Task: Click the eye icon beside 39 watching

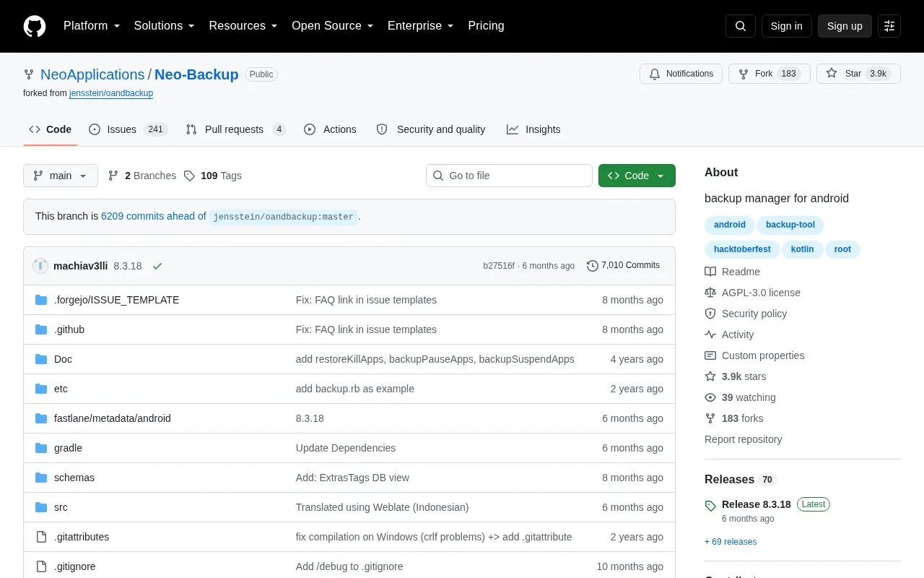Action: [x=710, y=397]
